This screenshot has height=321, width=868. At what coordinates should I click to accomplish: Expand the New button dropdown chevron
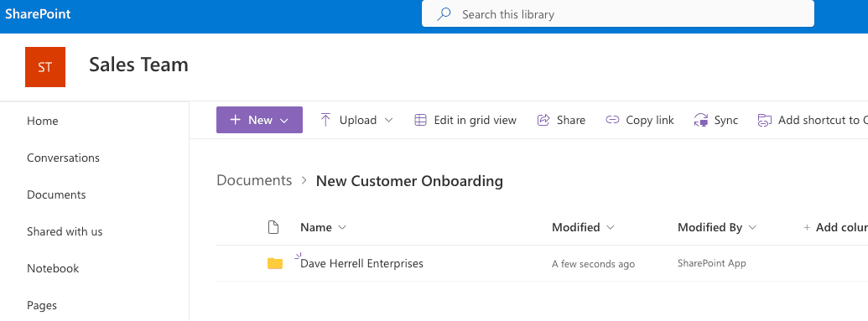click(284, 121)
